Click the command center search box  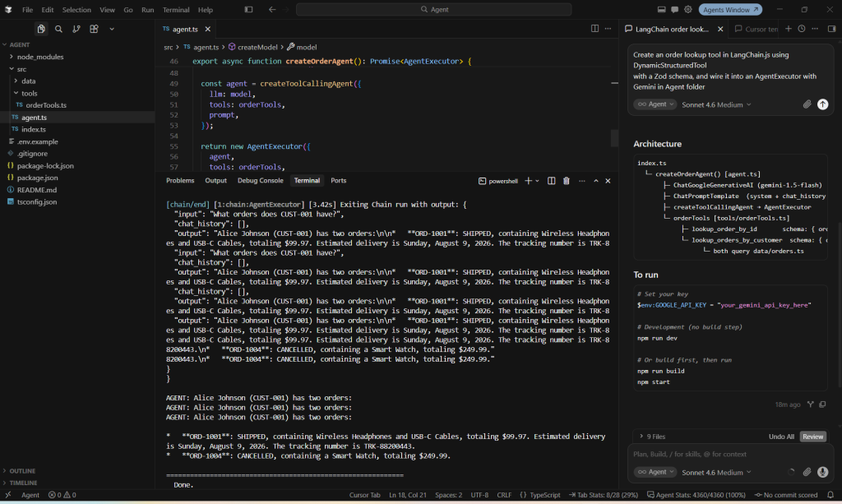434,9
